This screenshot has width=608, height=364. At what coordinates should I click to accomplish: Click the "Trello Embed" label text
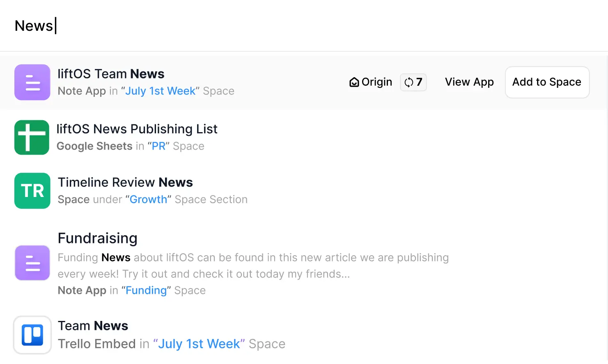(97, 344)
